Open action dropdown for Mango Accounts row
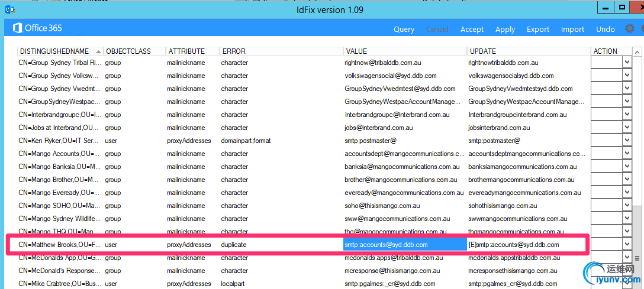The height and width of the screenshot is (289, 644). pyautogui.click(x=627, y=154)
